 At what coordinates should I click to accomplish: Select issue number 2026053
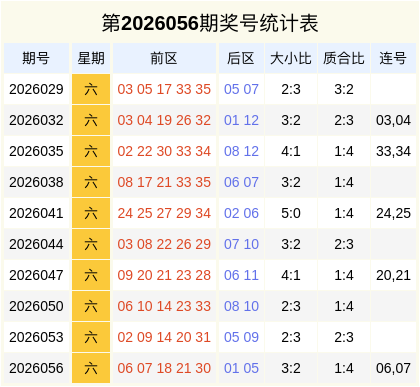coord(36,337)
